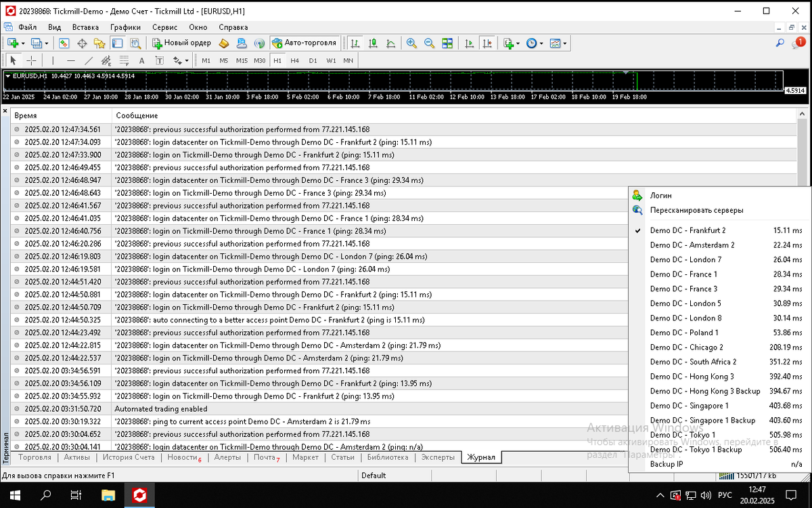Screen dimensions: 812x508
Task: Open the Эксперты tab
Action: (x=438, y=457)
